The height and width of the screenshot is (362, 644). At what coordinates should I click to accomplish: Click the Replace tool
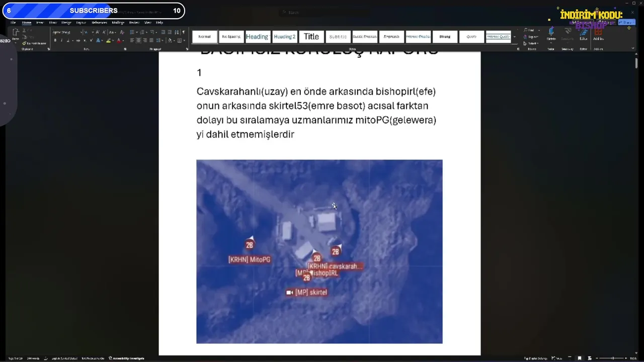pyautogui.click(x=531, y=37)
